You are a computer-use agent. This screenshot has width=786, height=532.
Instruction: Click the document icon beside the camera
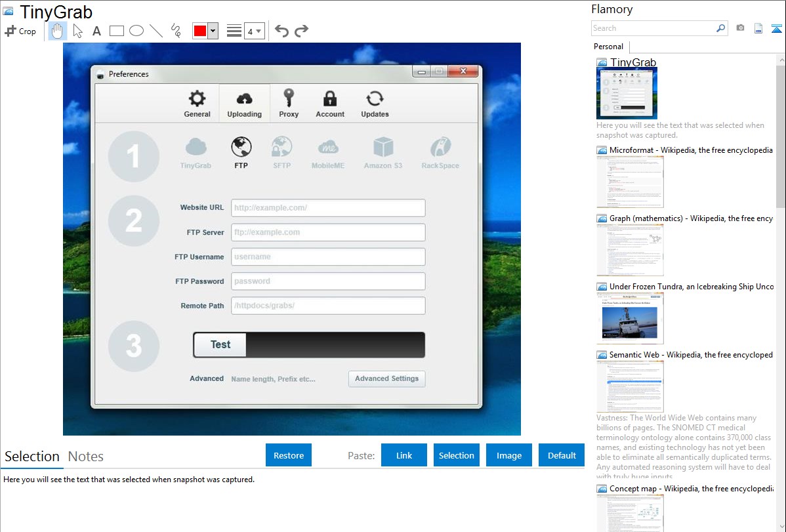pyautogui.click(x=758, y=28)
